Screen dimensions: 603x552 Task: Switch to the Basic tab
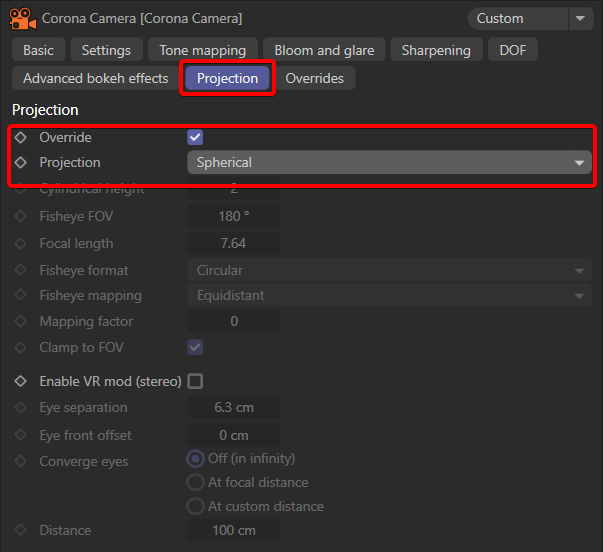click(38, 50)
